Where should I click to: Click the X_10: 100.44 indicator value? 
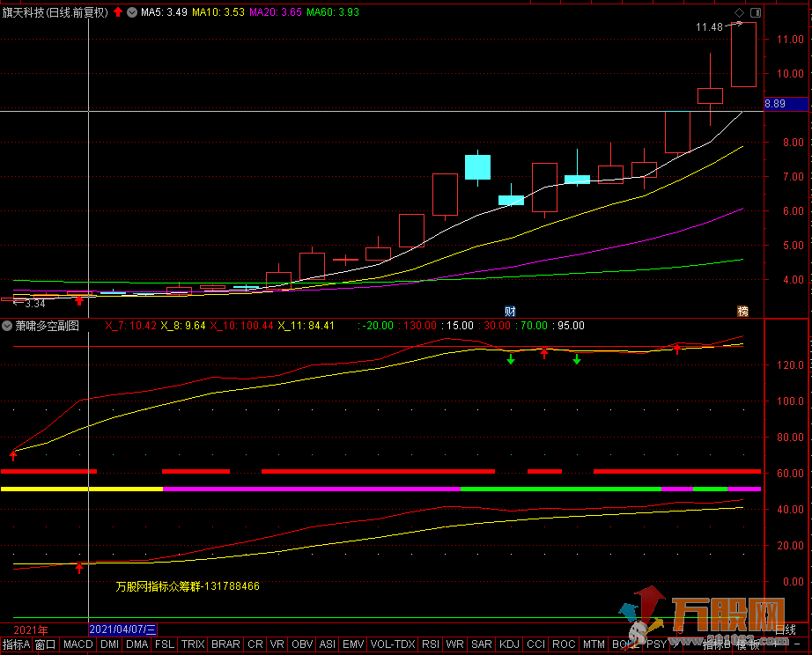241,326
